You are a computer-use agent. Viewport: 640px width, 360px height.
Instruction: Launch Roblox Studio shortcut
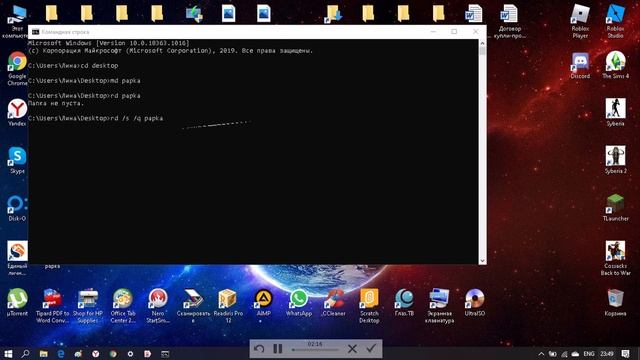[616, 21]
